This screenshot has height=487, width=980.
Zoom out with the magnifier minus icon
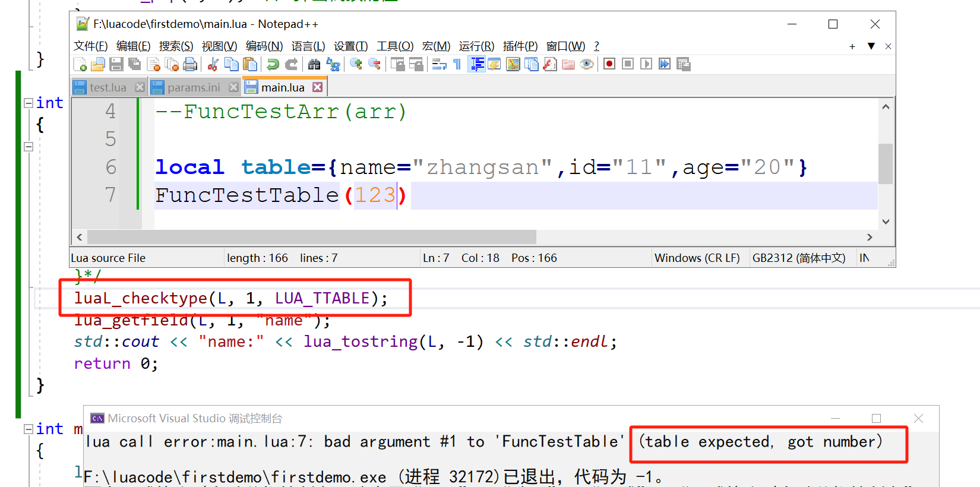click(x=374, y=64)
